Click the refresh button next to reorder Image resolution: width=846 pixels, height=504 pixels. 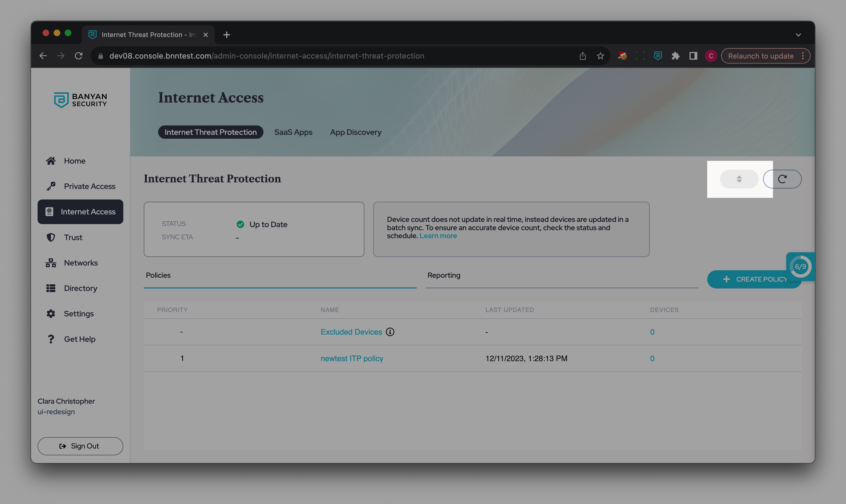click(x=782, y=179)
